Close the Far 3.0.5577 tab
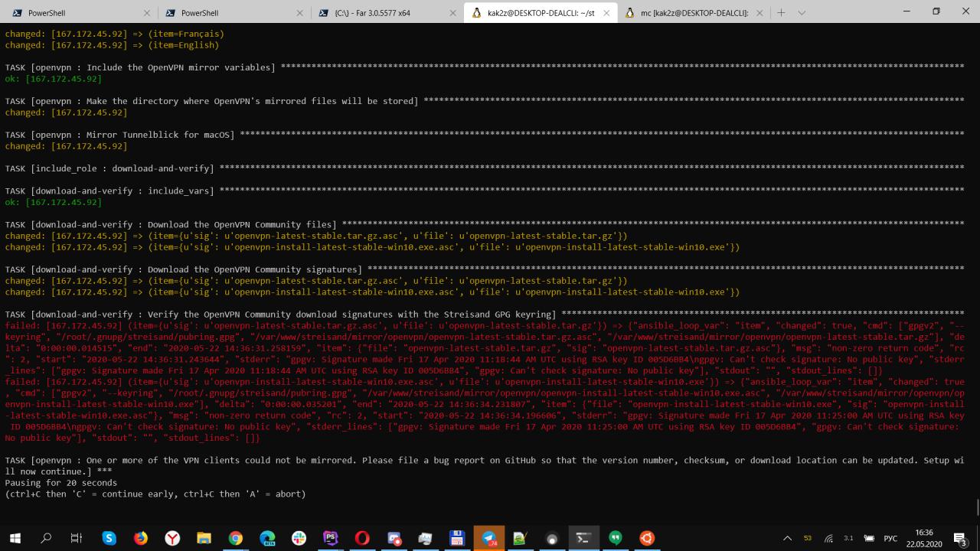 pyautogui.click(x=453, y=13)
